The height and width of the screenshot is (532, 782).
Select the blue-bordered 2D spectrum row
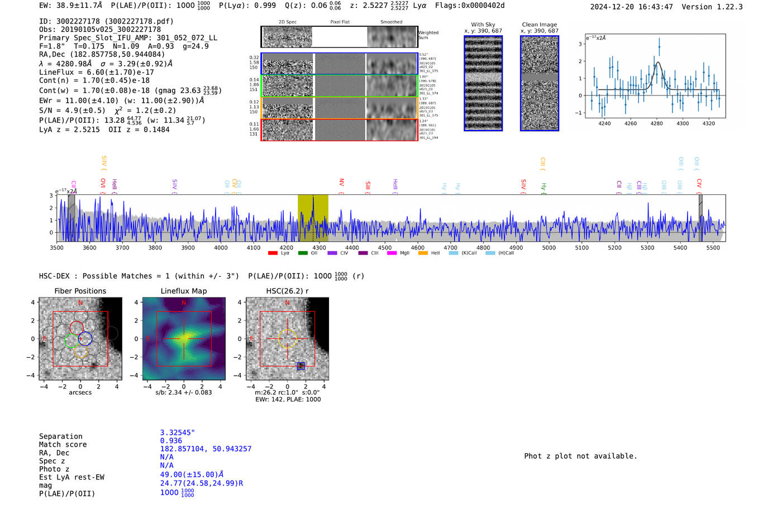point(340,64)
